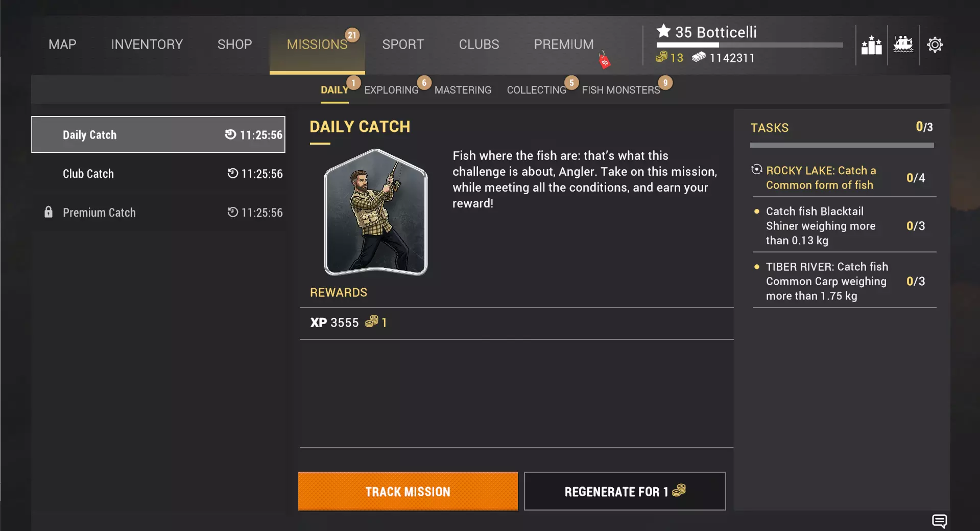
Task: Open the boat with friends icon
Action: pos(903,44)
